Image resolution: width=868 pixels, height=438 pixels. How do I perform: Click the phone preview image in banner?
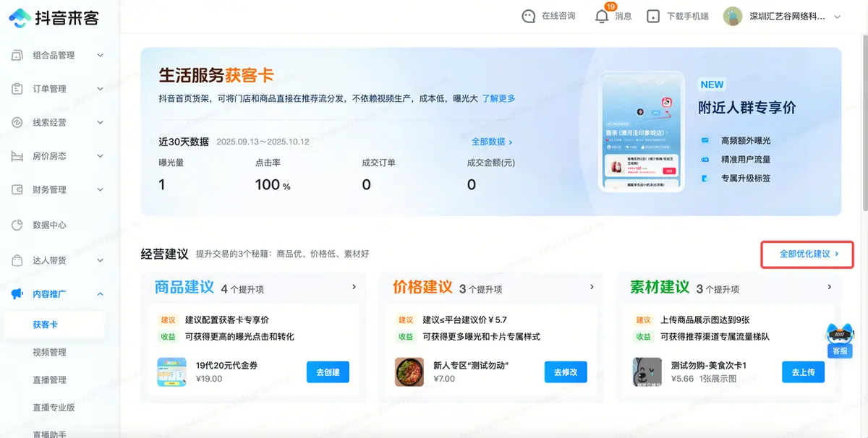click(x=642, y=132)
